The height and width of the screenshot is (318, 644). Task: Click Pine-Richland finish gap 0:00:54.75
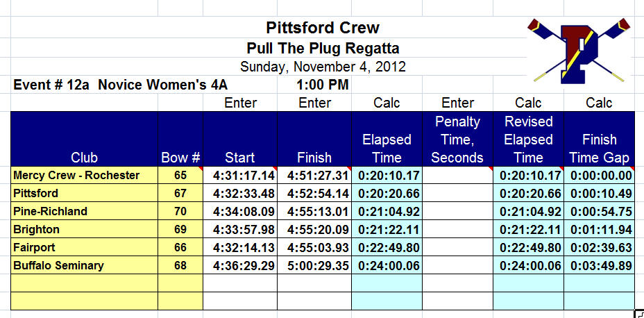(x=599, y=211)
